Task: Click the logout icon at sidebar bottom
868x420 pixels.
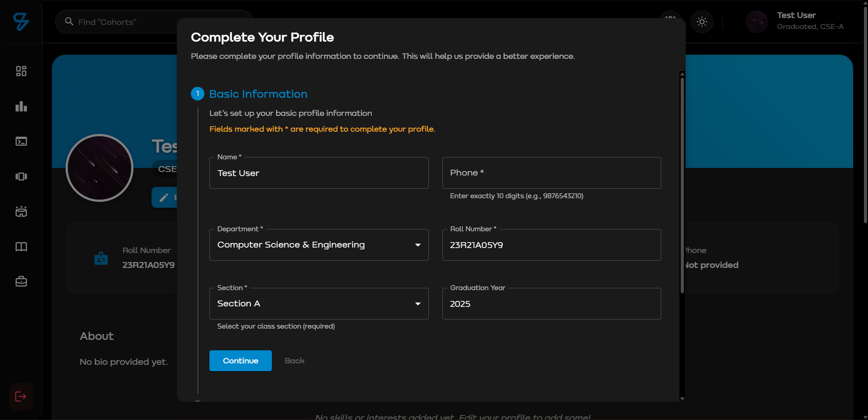Action: coord(21,396)
